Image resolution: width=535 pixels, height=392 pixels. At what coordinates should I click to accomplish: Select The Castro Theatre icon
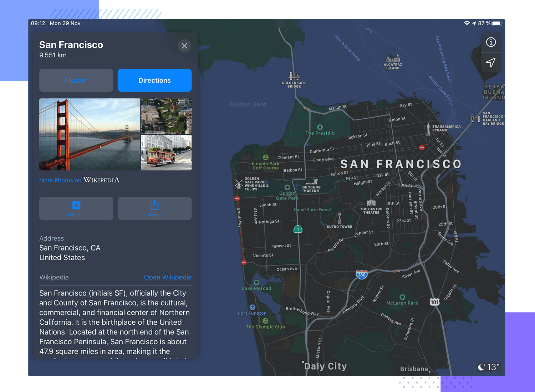pos(371,203)
